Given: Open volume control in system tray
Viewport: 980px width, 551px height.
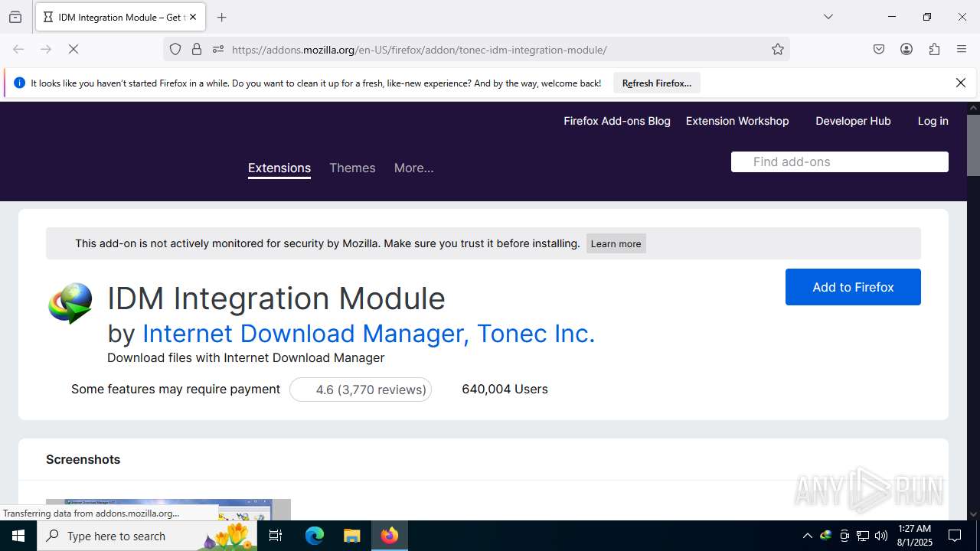Looking at the screenshot, I should 881,536.
